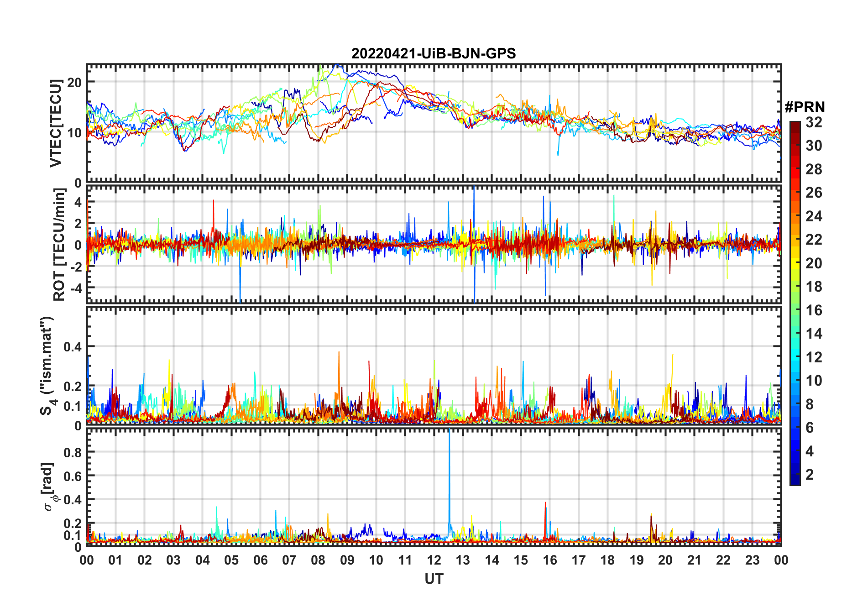This screenshot has width=868, height=607.
Task: Select the 06 hour tick label on UT axis
Action: 260,560
